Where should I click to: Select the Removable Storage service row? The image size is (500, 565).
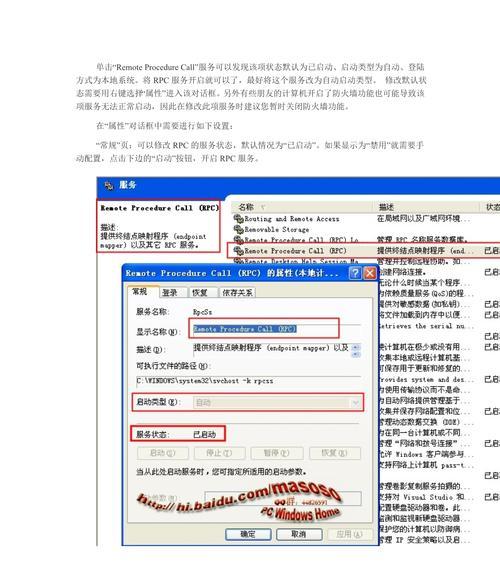tap(366, 230)
